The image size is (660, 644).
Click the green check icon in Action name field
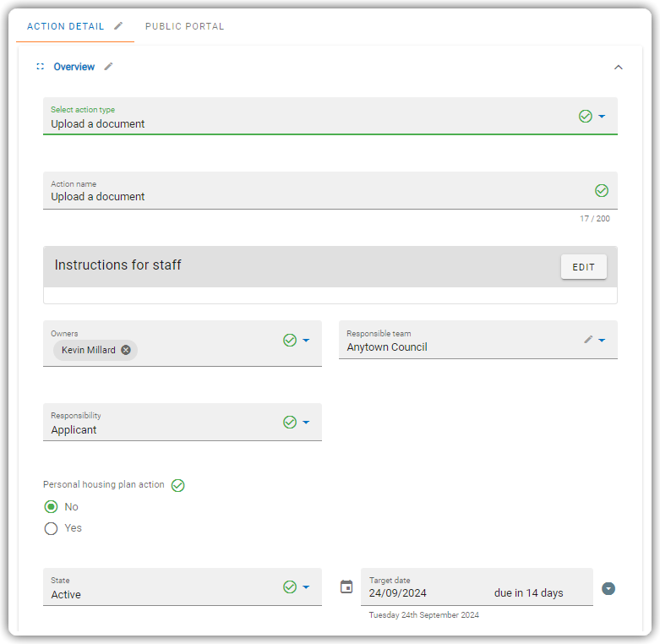(602, 191)
